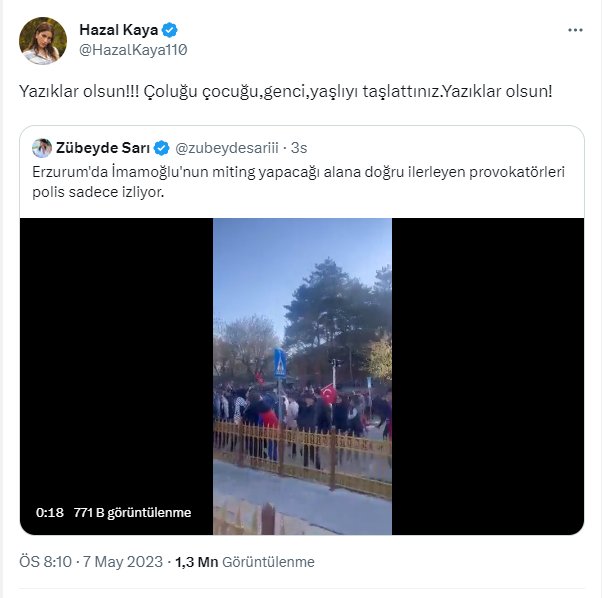Open Zübeyde Sarı's small avatar
The image size is (603, 598).
click(x=42, y=148)
